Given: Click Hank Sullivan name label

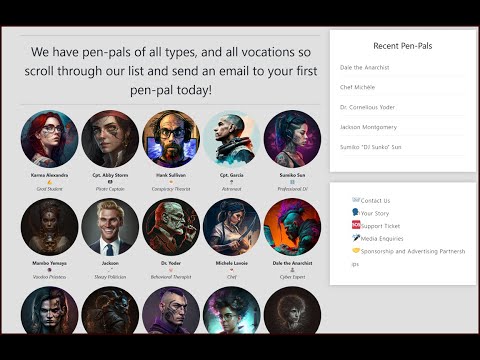Looking at the screenshot, I should (x=171, y=175).
